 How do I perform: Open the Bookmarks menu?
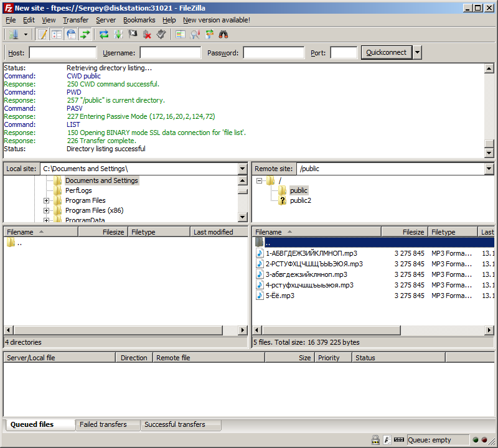(x=139, y=20)
